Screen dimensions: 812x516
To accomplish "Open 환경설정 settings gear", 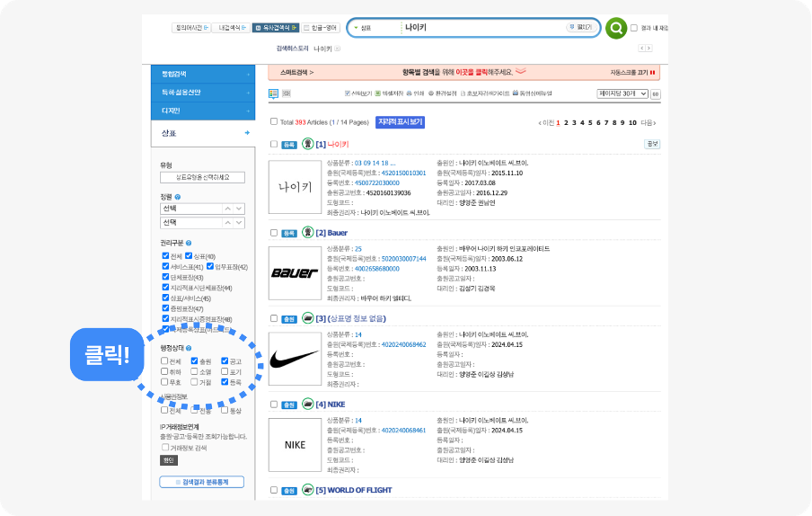I will [431, 93].
